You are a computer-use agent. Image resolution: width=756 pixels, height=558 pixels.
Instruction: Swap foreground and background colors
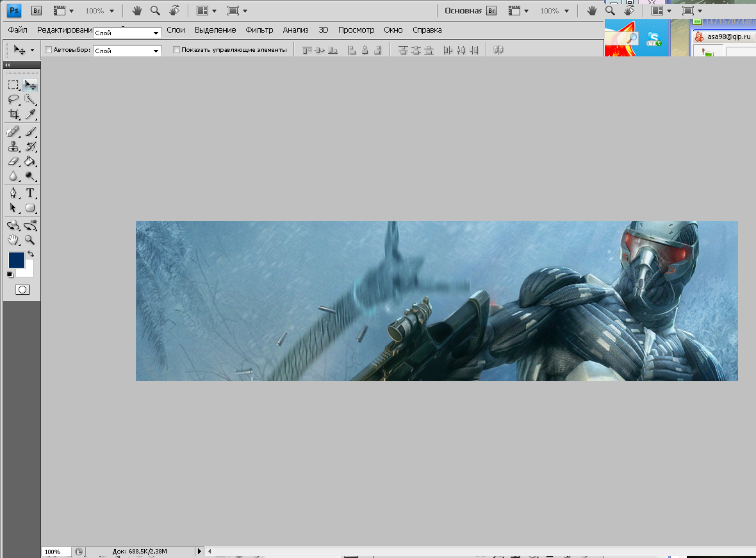click(x=31, y=254)
